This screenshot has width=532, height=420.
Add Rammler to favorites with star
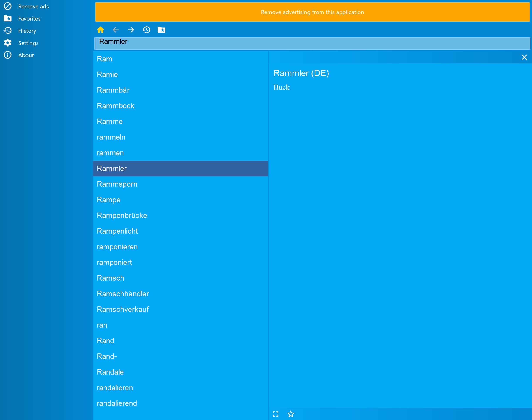[291, 414]
